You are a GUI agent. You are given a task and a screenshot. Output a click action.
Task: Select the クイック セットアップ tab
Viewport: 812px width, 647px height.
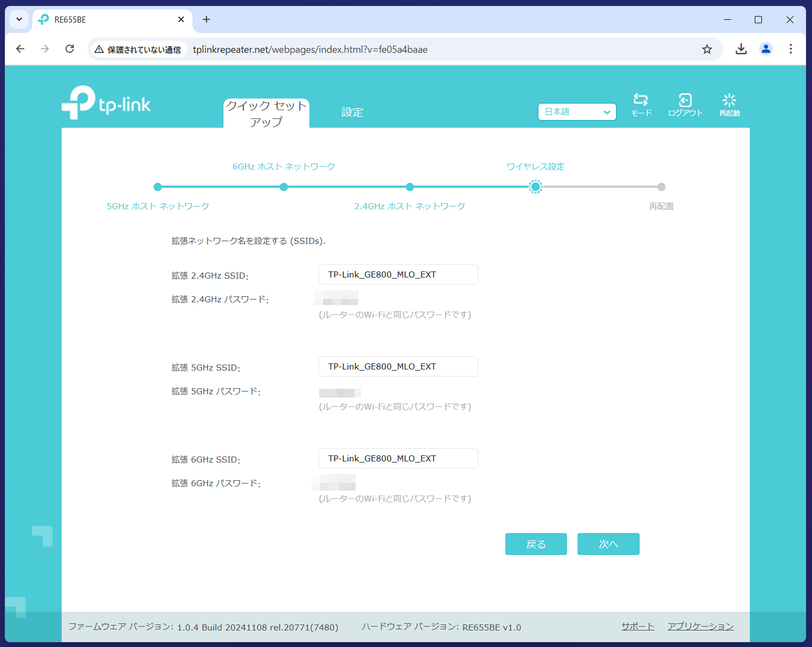(x=266, y=113)
